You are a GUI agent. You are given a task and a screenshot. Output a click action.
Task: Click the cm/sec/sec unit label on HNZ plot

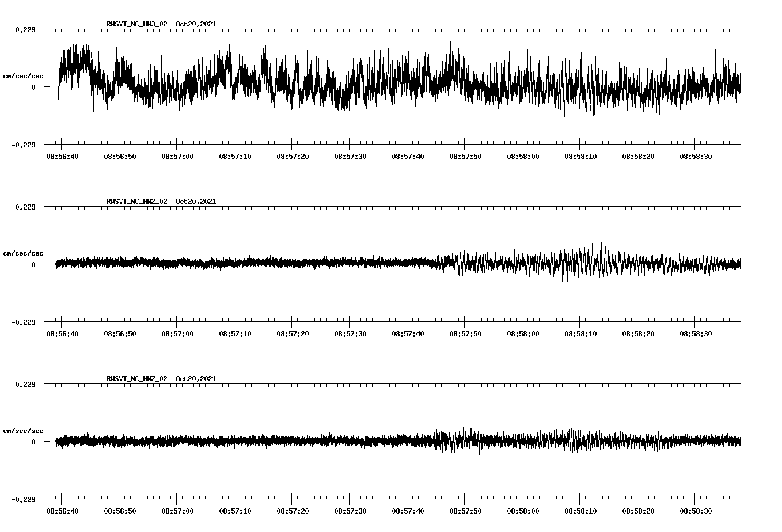point(23,431)
